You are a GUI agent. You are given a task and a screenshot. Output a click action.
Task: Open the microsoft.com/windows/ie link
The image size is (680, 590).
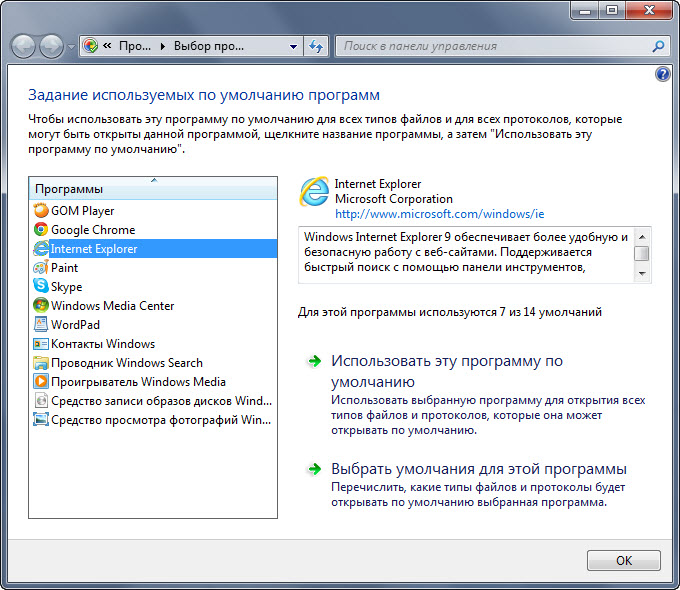click(439, 214)
